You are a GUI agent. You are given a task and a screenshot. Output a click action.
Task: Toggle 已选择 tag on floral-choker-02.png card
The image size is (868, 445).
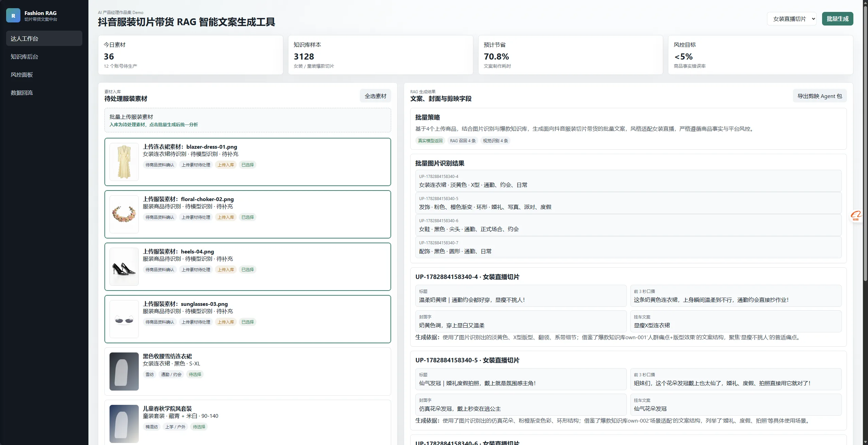pyautogui.click(x=248, y=217)
